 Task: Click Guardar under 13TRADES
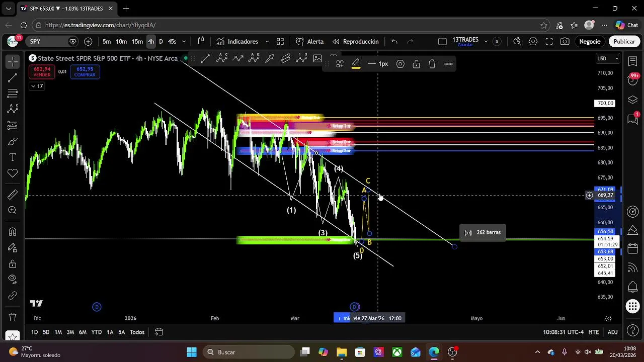point(465,45)
